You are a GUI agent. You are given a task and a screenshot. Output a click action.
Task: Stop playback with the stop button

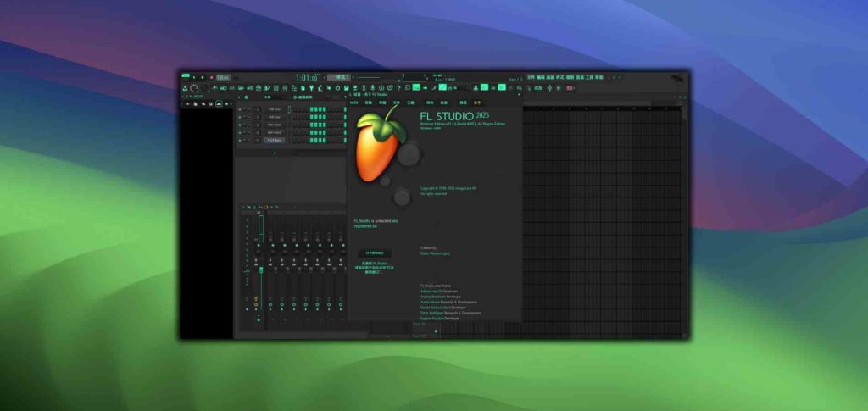pos(203,77)
